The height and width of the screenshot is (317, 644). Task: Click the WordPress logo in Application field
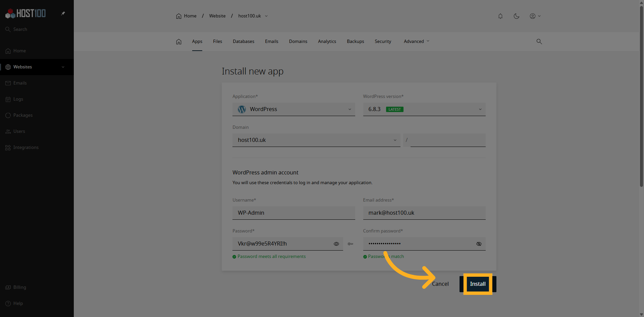click(242, 109)
